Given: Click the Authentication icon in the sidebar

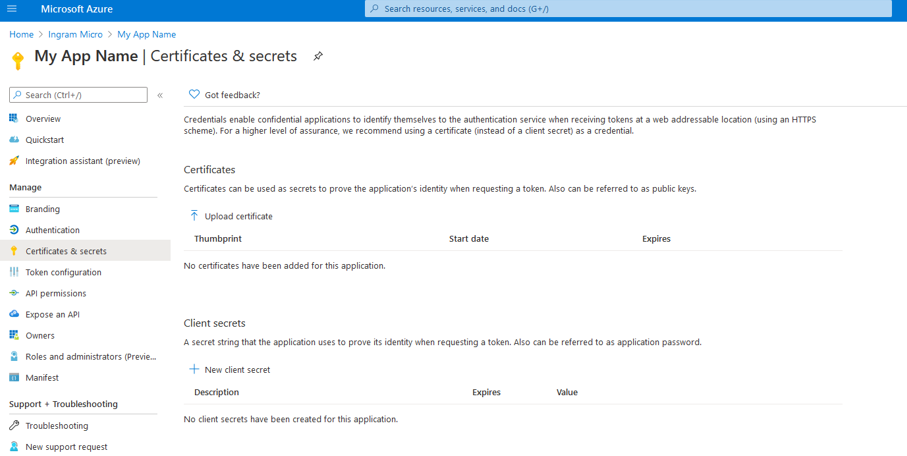Looking at the screenshot, I should click(x=14, y=230).
